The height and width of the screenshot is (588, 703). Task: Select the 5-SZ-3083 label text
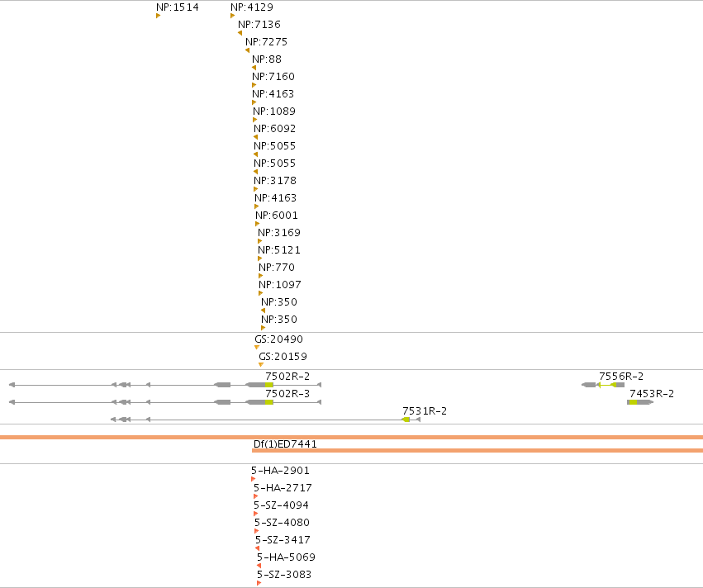pos(284,575)
